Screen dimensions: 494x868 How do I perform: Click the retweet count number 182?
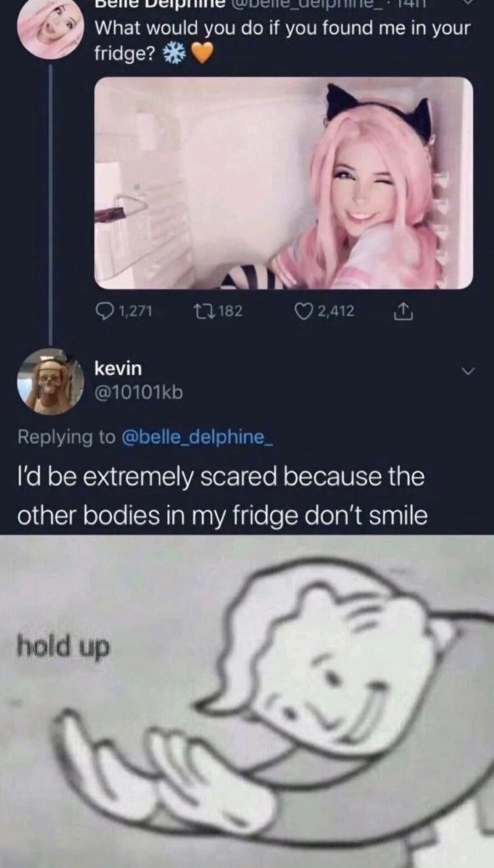(230, 312)
